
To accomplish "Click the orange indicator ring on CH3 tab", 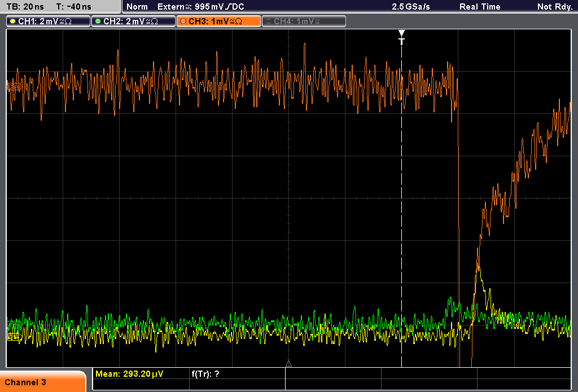I will pos(183,21).
